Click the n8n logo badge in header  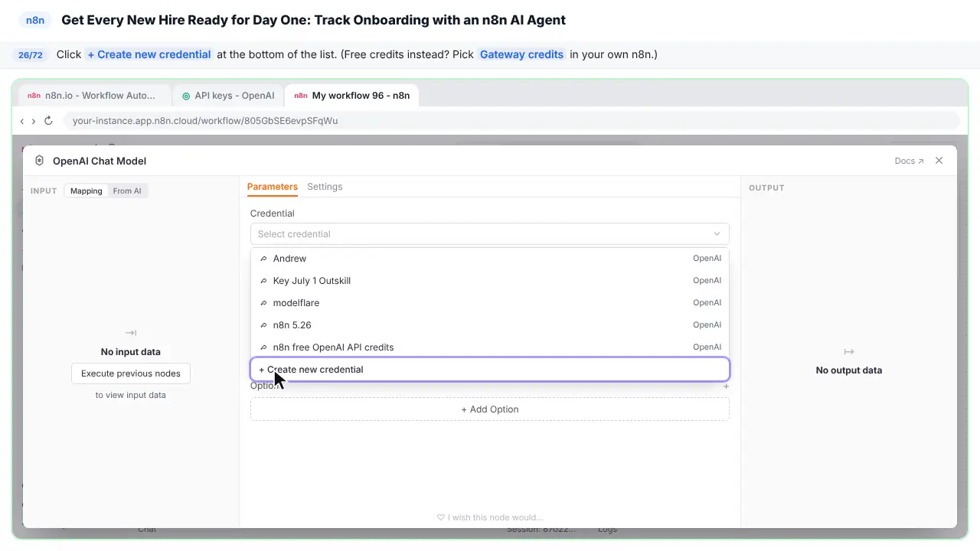pos(35,21)
